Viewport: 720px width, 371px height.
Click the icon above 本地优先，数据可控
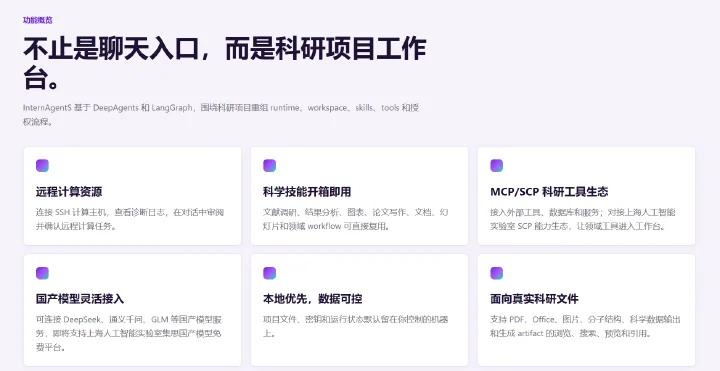[270, 273]
